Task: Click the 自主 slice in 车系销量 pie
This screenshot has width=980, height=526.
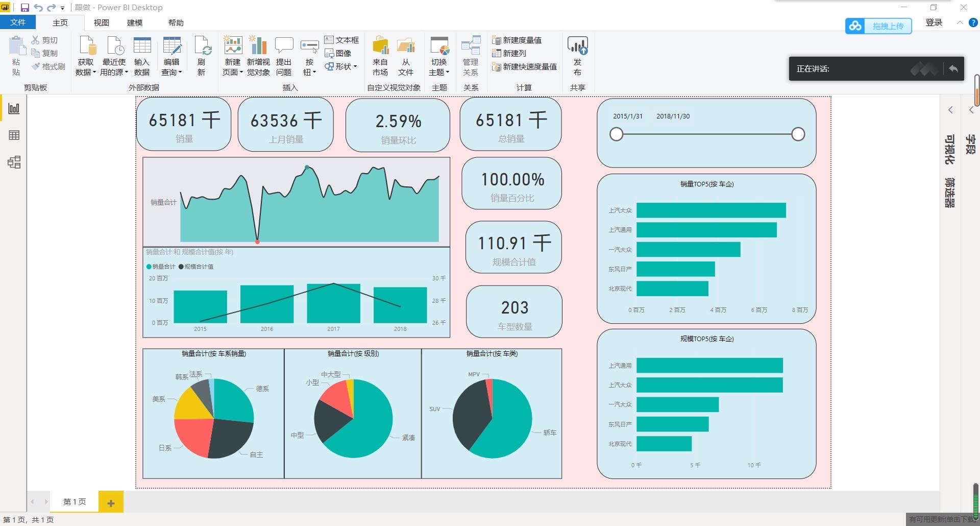Action: click(229, 438)
